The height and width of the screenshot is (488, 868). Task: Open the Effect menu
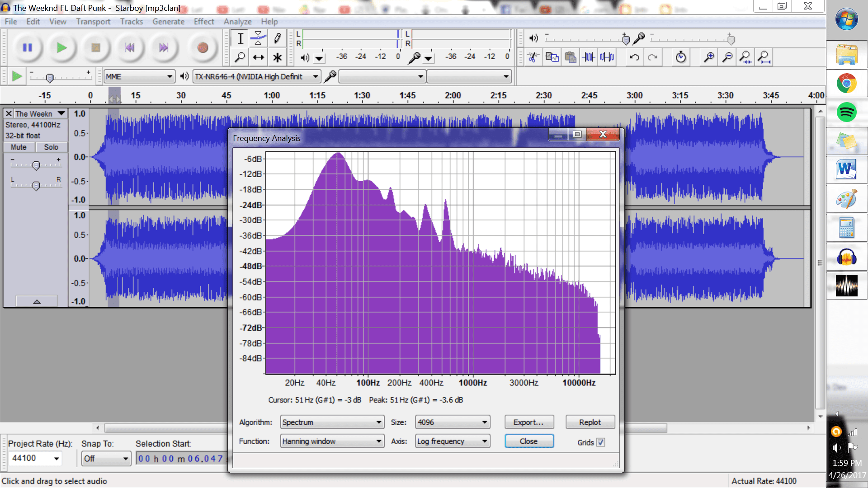[x=204, y=22]
